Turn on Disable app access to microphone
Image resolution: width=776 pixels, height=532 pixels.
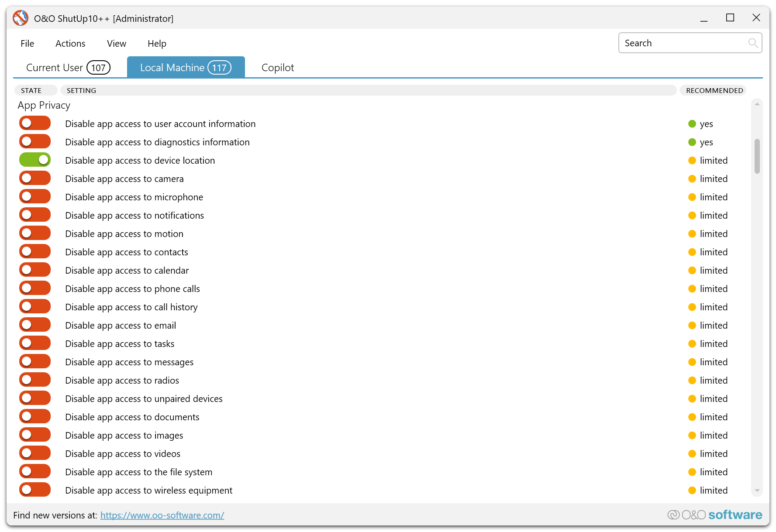(x=35, y=197)
